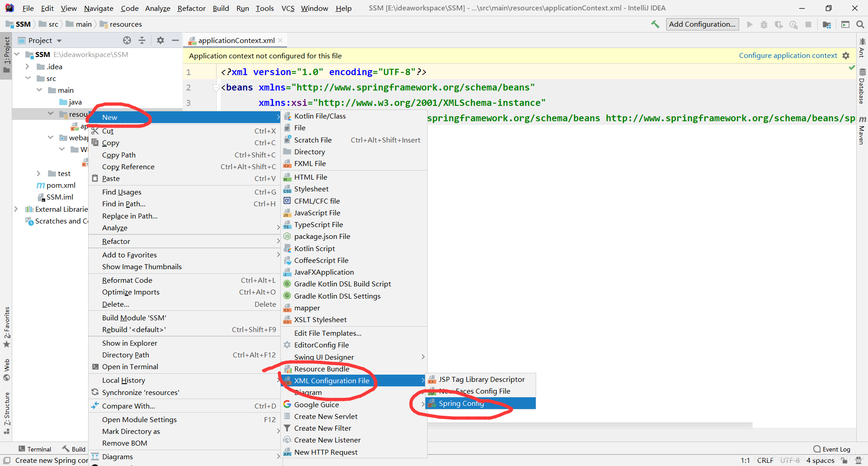Click the tool windows toggle in status bar corner
This screenshot has width=868, height=466.
(x=7, y=460)
